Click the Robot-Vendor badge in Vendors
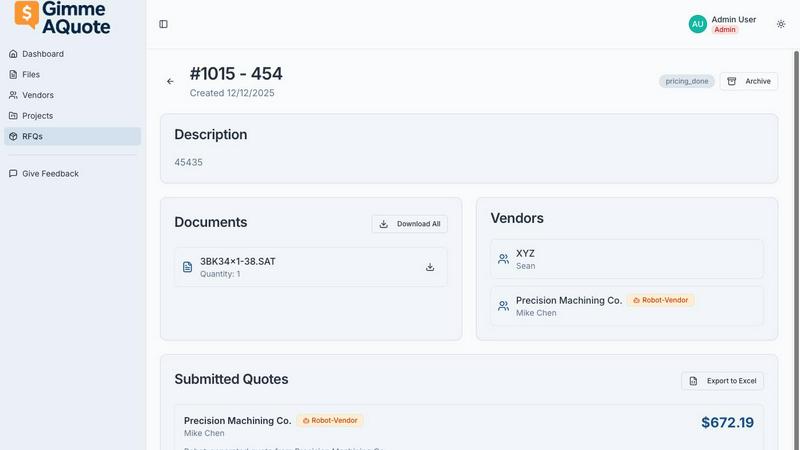Screen dimensions: 800x450 pyautogui.click(x=660, y=300)
